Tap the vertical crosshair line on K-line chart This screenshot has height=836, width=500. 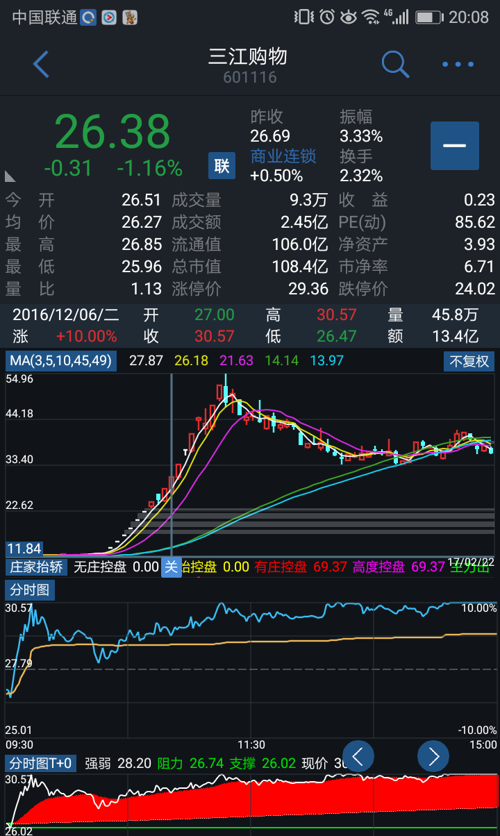point(172,464)
